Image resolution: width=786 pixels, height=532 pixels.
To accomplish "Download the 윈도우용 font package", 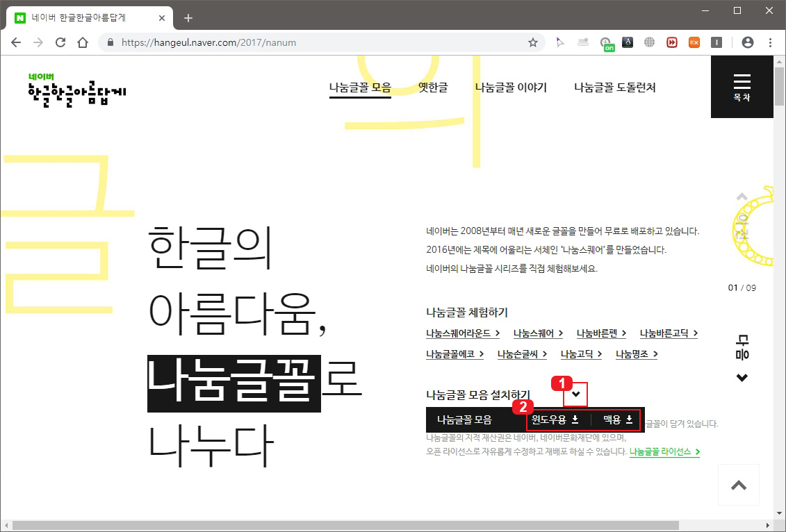I will [x=555, y=419].
